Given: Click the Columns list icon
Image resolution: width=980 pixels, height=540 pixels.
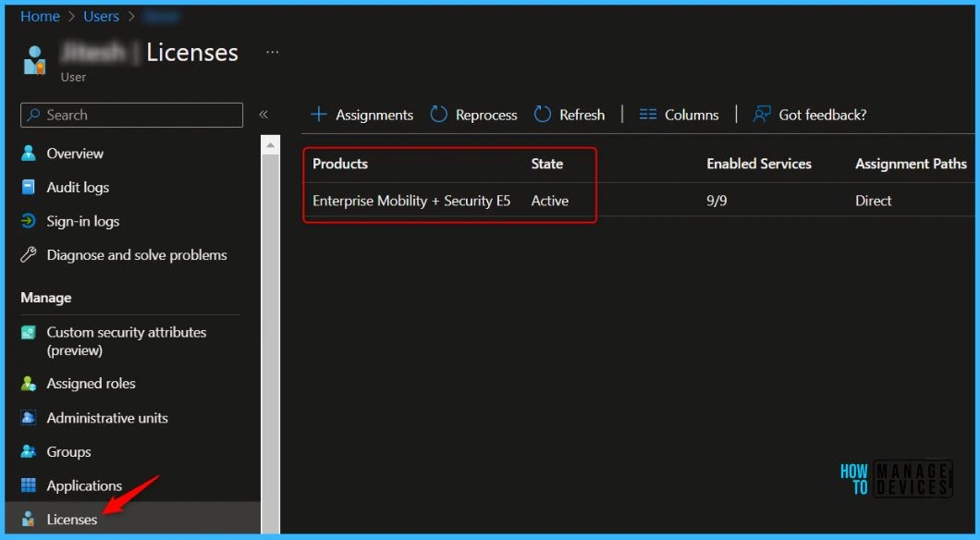Looking at the screenshot, I should point(648,115).
